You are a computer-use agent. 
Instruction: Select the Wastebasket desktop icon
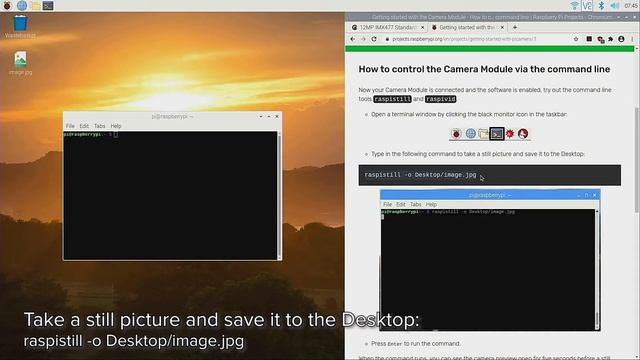point(20,27)
